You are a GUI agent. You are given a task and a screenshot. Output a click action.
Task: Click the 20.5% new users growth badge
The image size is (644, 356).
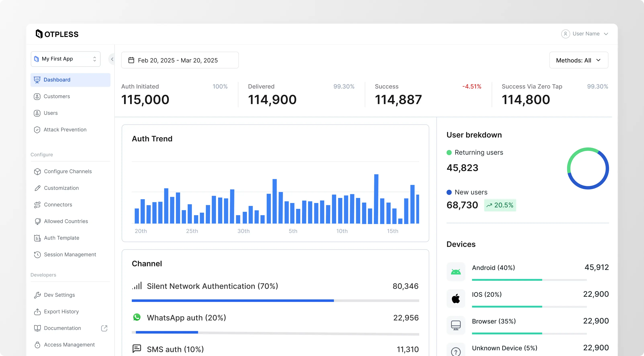[x=500, y=205]
